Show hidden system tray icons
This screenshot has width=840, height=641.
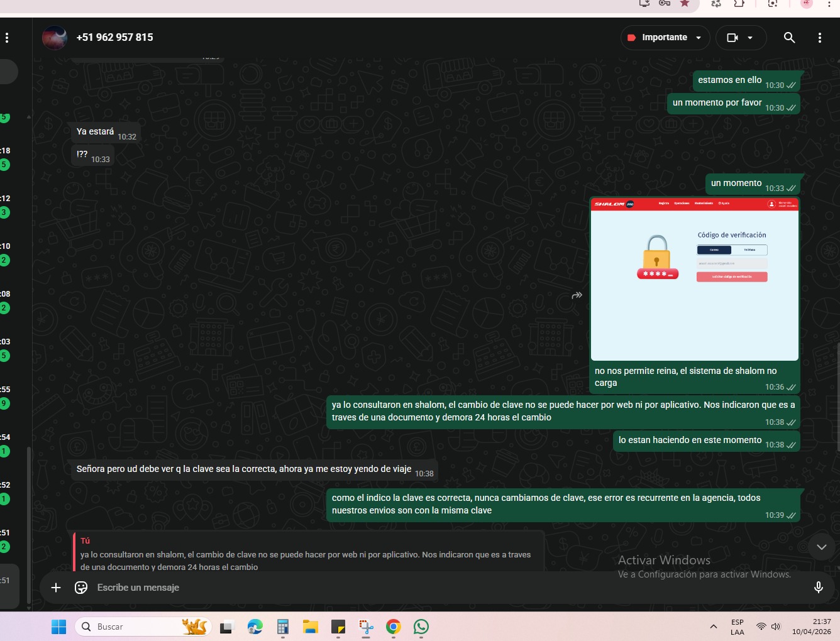[x=713, y=627]
